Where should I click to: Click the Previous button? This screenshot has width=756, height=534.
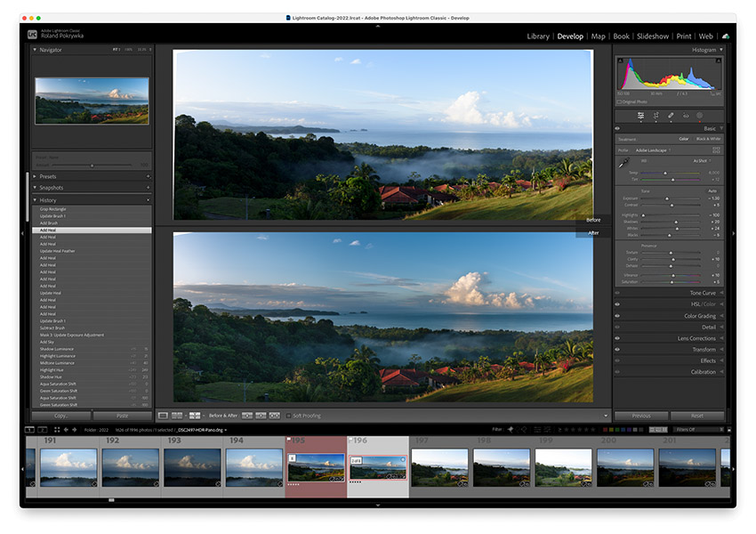(641, 416)
